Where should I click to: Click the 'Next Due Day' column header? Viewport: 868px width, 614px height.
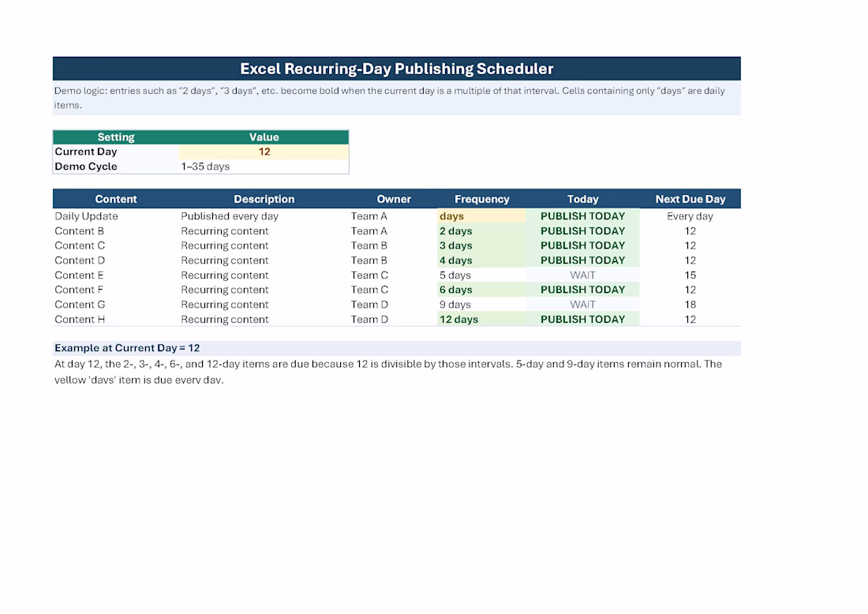[690, 200]
